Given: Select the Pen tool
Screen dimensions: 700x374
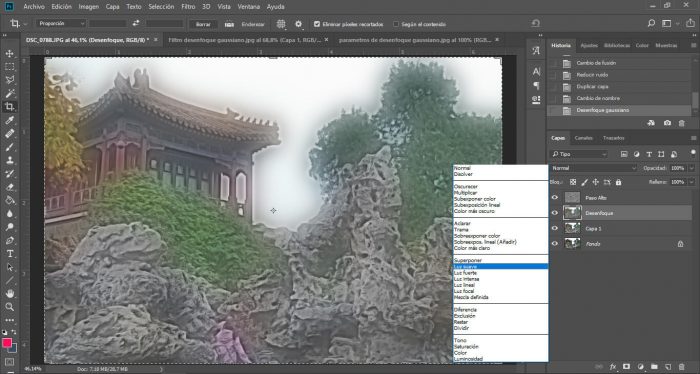Looking at the screenshot, I should [9, 240].
